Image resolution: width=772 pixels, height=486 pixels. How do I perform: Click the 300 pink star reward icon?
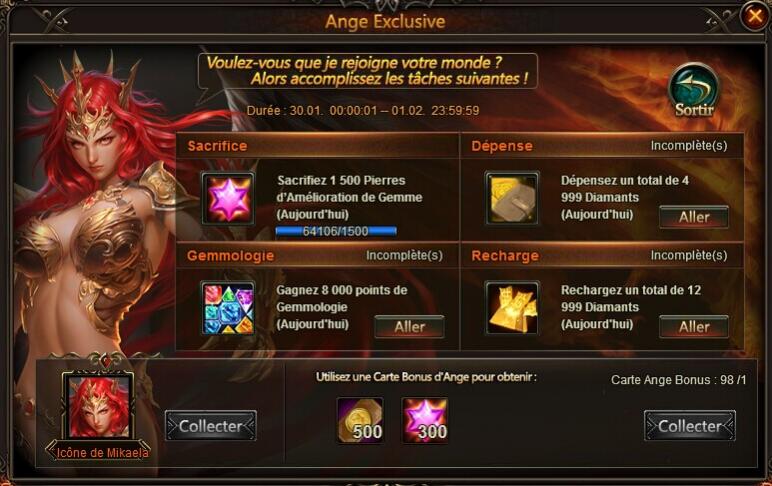point(425,421)
